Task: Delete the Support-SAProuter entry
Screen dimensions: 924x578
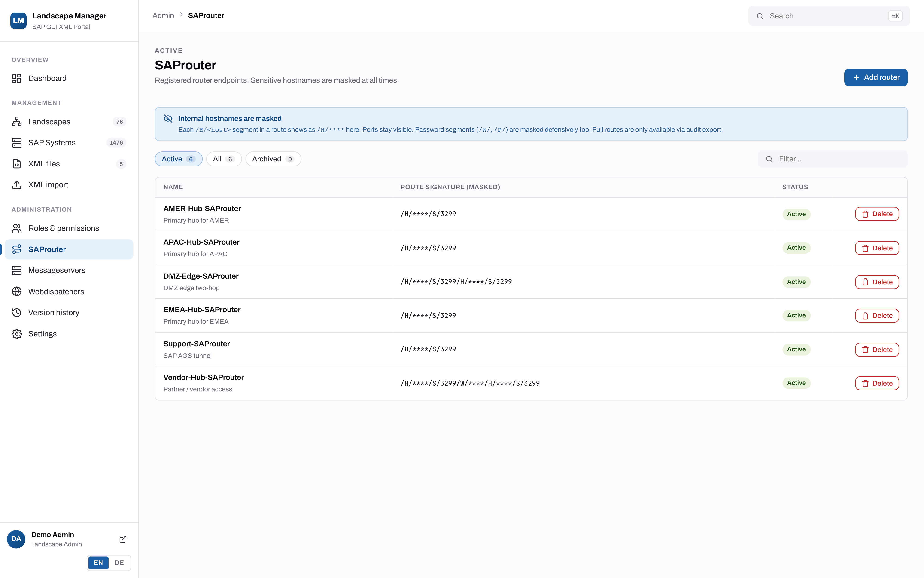Action: coord(877,350)
